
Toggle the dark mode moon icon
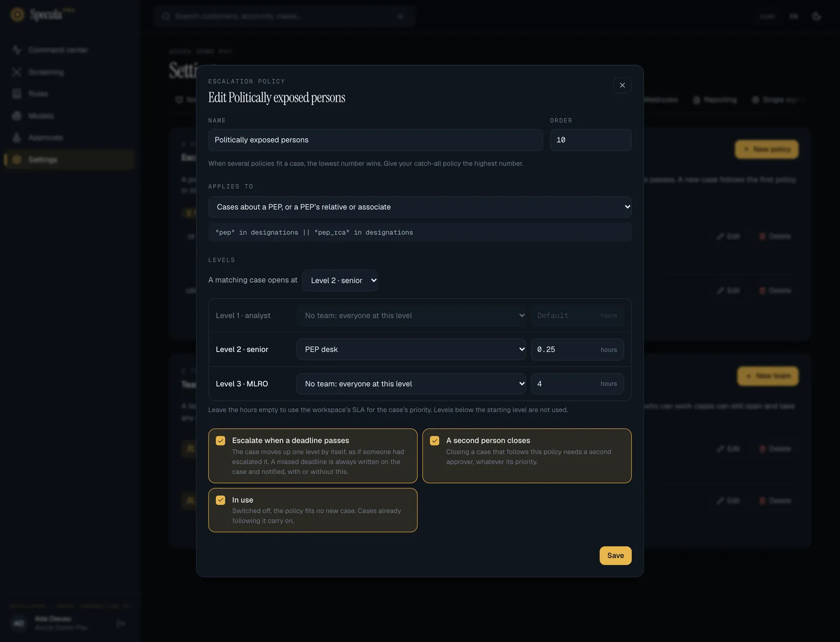816,16
